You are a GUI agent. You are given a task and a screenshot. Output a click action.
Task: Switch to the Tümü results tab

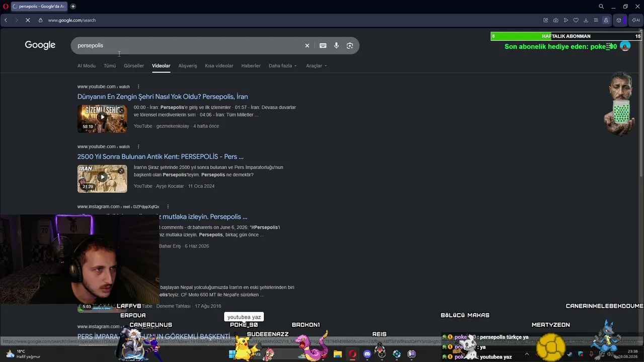pyautogui.click(x=110, y=66)
